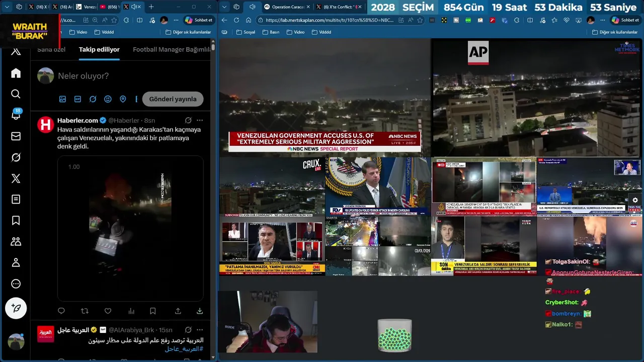
Task: Add a GIF to new post
Action: tap(77, 99)
